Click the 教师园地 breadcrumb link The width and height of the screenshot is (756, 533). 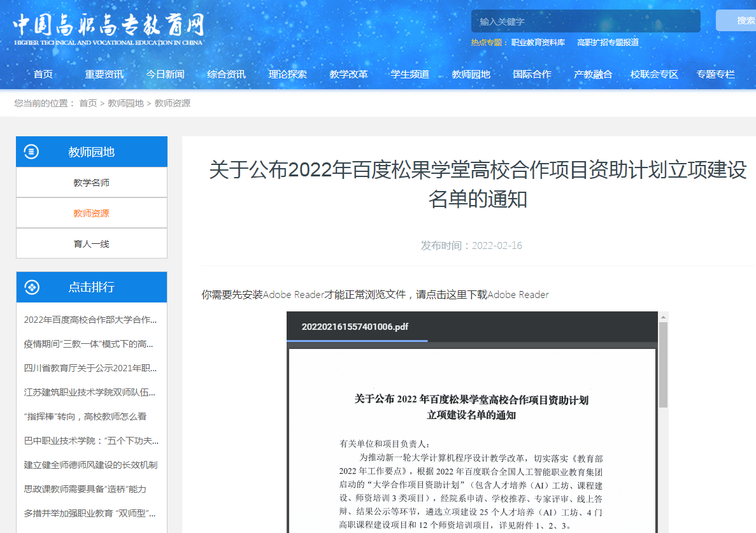125,103
